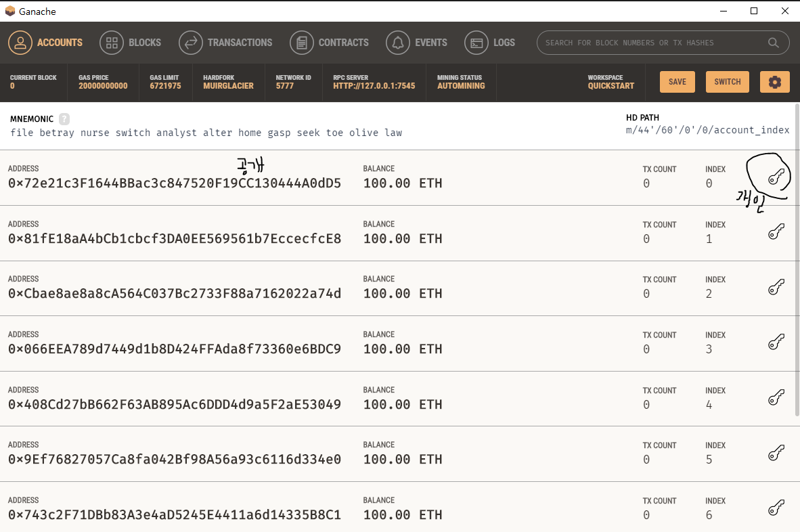Click the Ganache logo in title bar
800x532 pixels.
[10, 12]
